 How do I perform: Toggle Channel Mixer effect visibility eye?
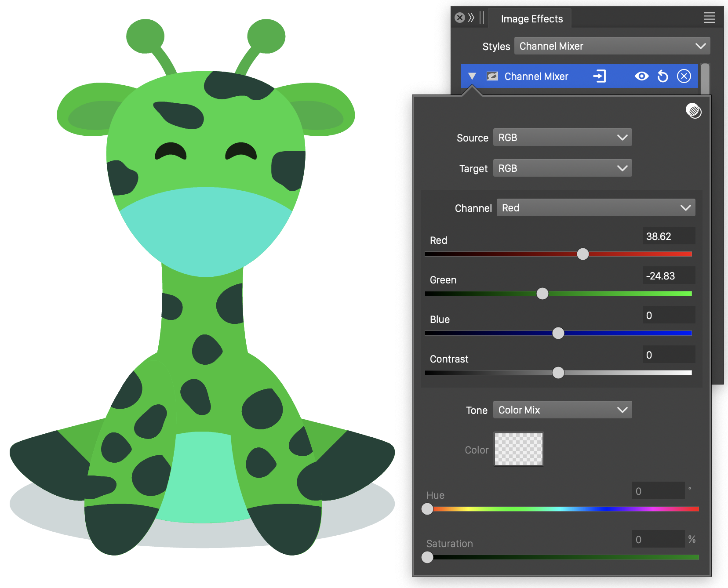641,76
